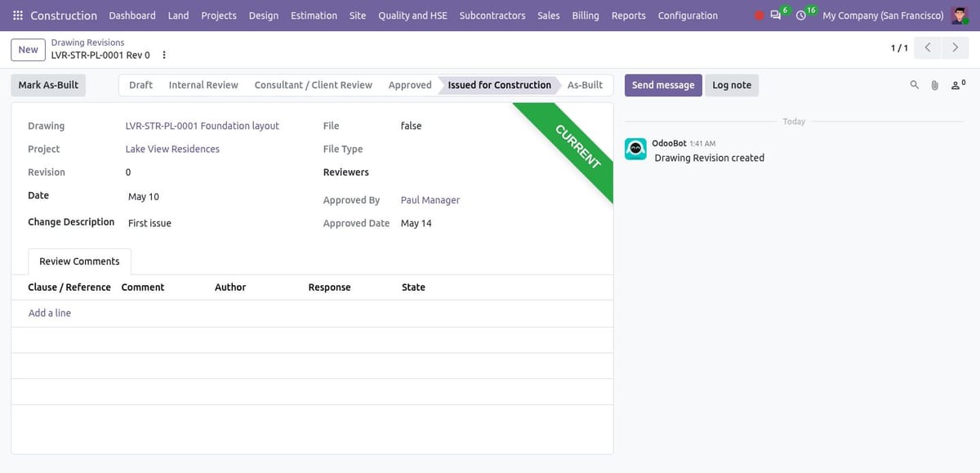Image resolution: width=980 pixels, height=473 pixels.
Task: Open the Estimation menu
Action: [314, 16]
